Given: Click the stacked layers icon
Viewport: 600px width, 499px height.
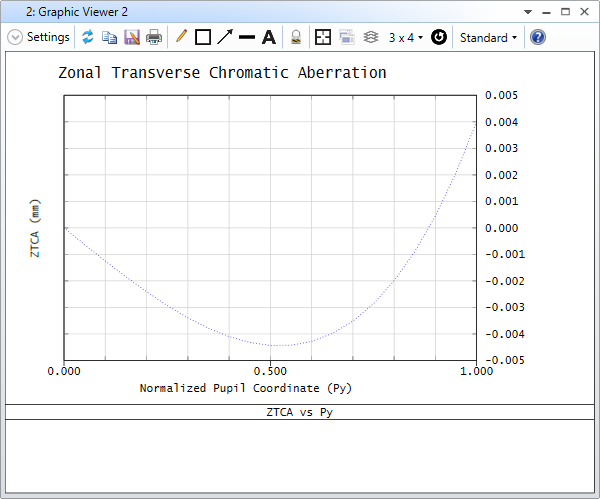Looking at the screenshot, I should tap(371, 37).
